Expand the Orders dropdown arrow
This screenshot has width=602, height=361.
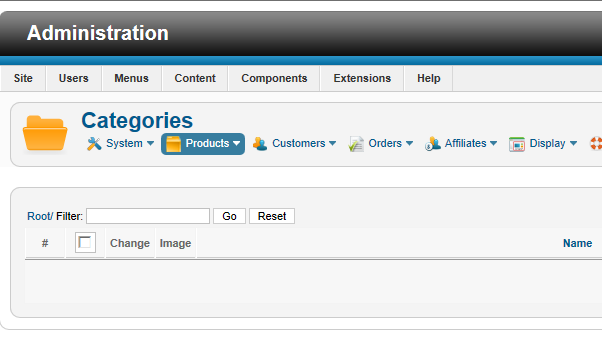tap(409, 144)
